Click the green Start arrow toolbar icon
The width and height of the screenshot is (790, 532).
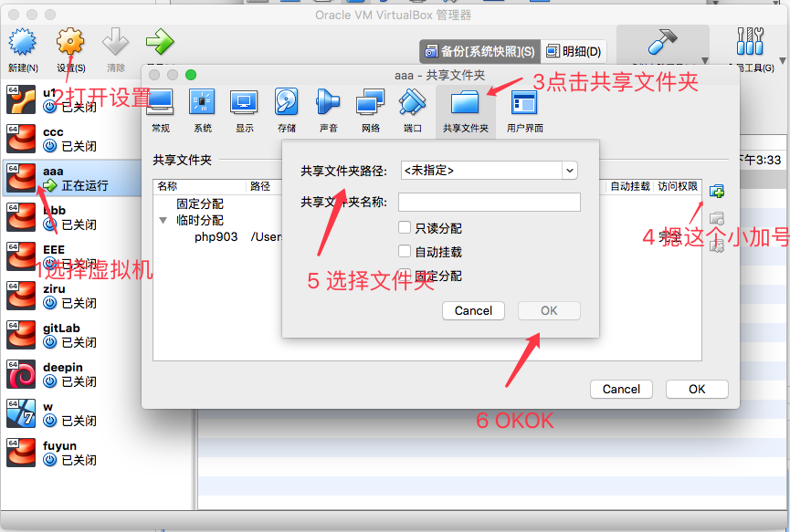coord(160,42)
